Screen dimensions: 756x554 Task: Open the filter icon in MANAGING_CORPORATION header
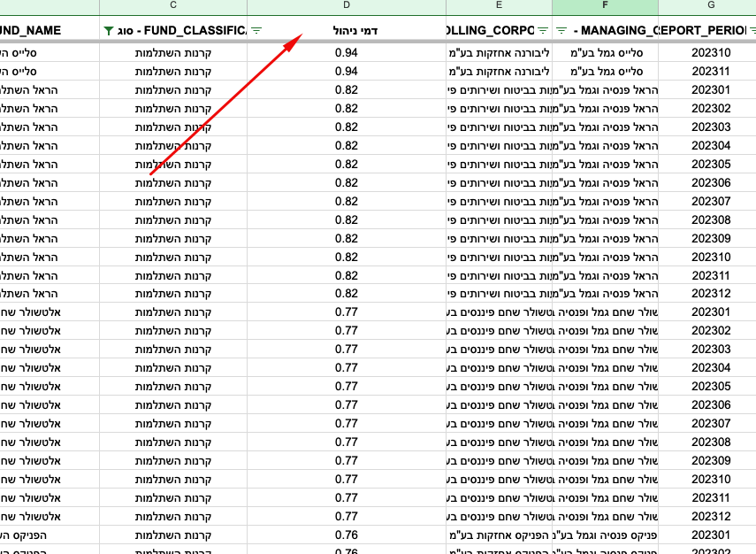pyautogui.click(x=561, y=30)
